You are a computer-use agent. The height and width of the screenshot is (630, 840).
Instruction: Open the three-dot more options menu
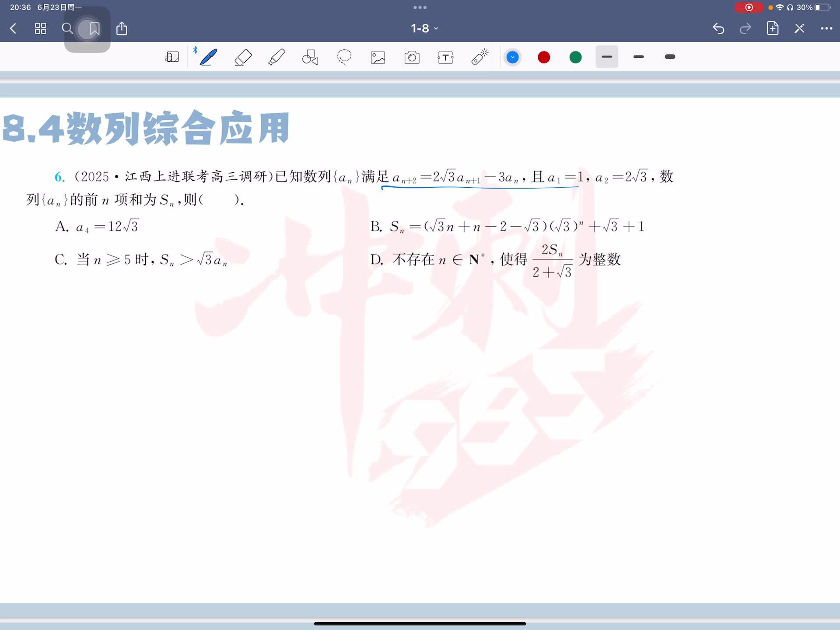point(826,28)
